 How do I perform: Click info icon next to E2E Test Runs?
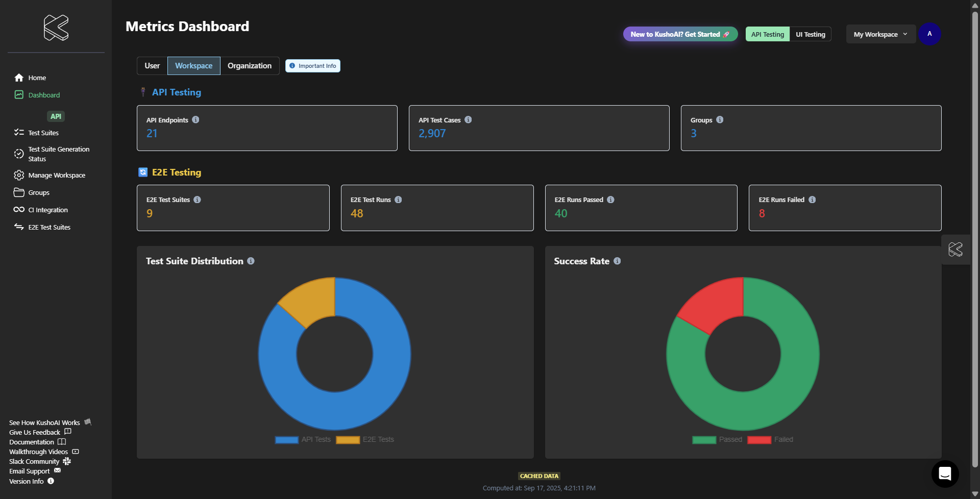coord(398,199)
